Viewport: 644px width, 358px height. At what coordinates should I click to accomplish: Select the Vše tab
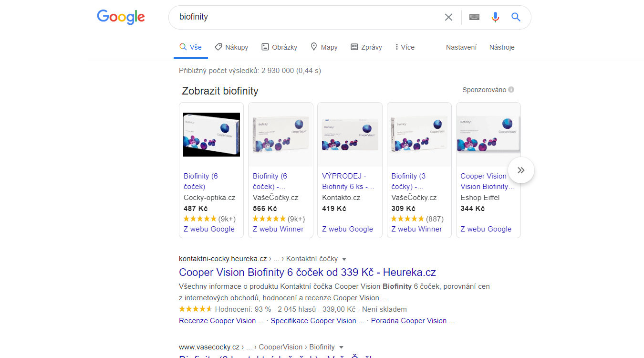tap(190, 47)
